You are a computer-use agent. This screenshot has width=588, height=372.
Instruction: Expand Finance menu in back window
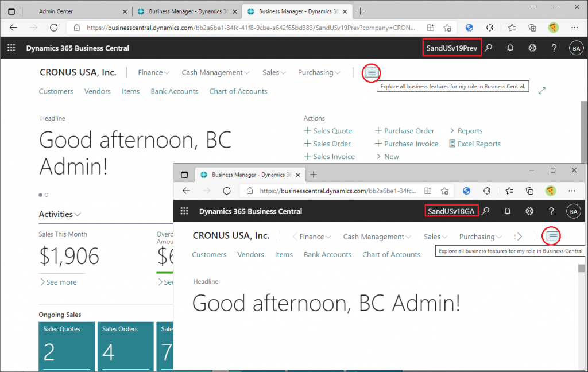pyautogui.click(x=153, y=72)
